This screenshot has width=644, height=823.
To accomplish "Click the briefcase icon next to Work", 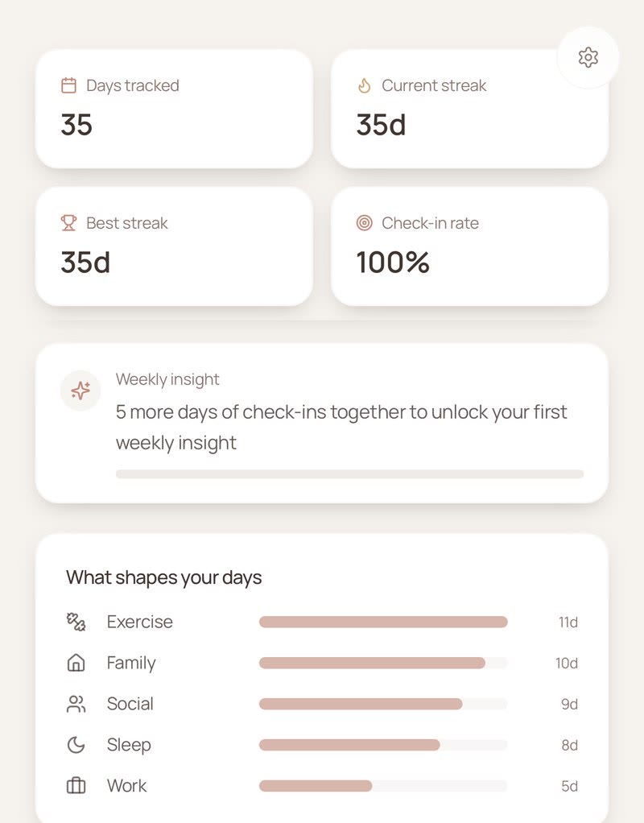I will (x=76, y=786).
